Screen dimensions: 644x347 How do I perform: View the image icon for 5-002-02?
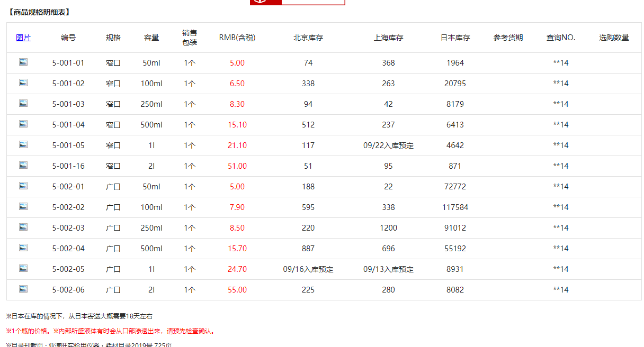23,206
